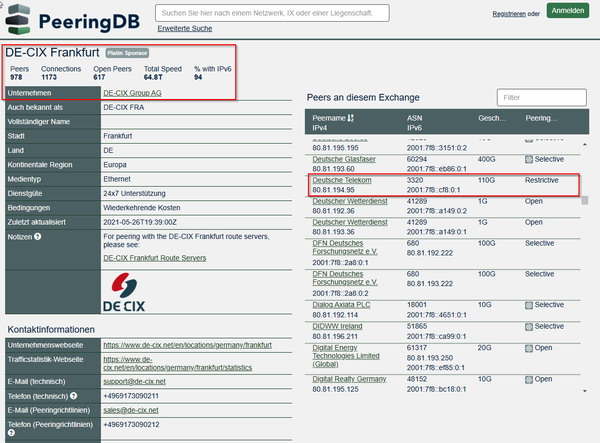Sort peers by Gesch... column header
The height and width of the screenshot is (443, 600).
pyautogui.click(x=492, y=118)
